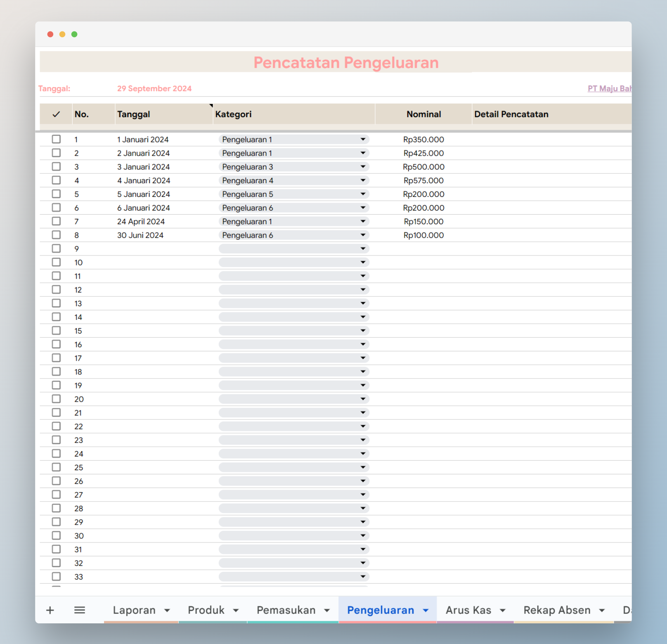
Task: Select the Rp425.000 nominal cell
Action: click(423, 153)
